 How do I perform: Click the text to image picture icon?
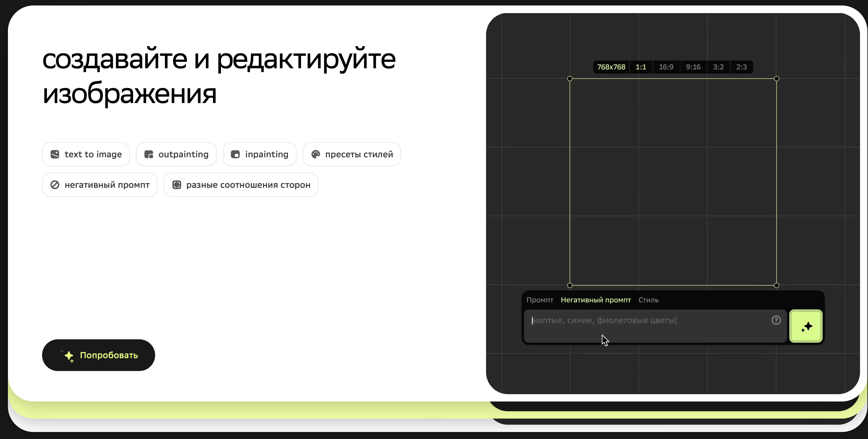point(55,155)
